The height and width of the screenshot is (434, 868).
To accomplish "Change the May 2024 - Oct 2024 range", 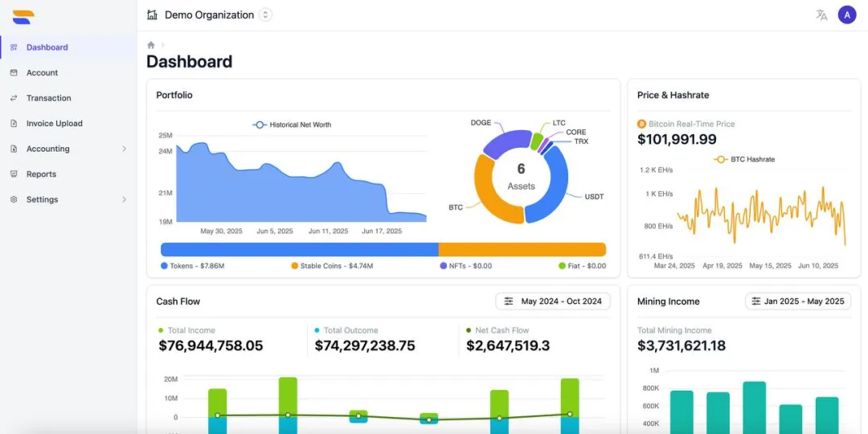I will click(561, 301).
